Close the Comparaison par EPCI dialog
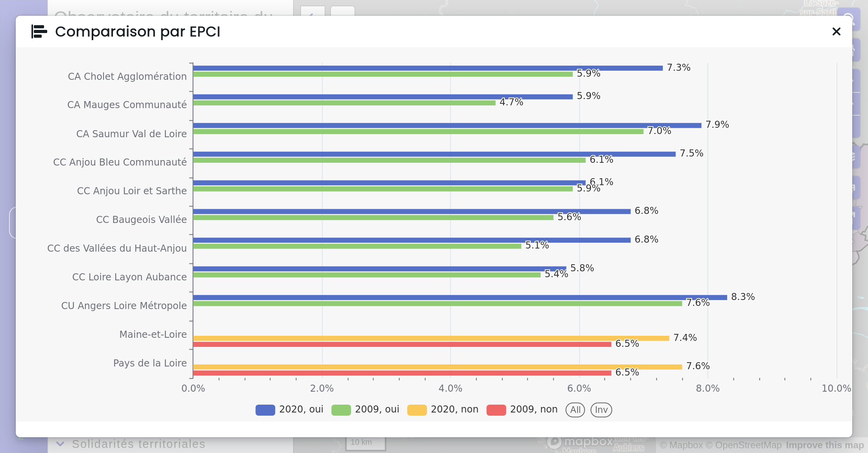 (x=836, y=31)
